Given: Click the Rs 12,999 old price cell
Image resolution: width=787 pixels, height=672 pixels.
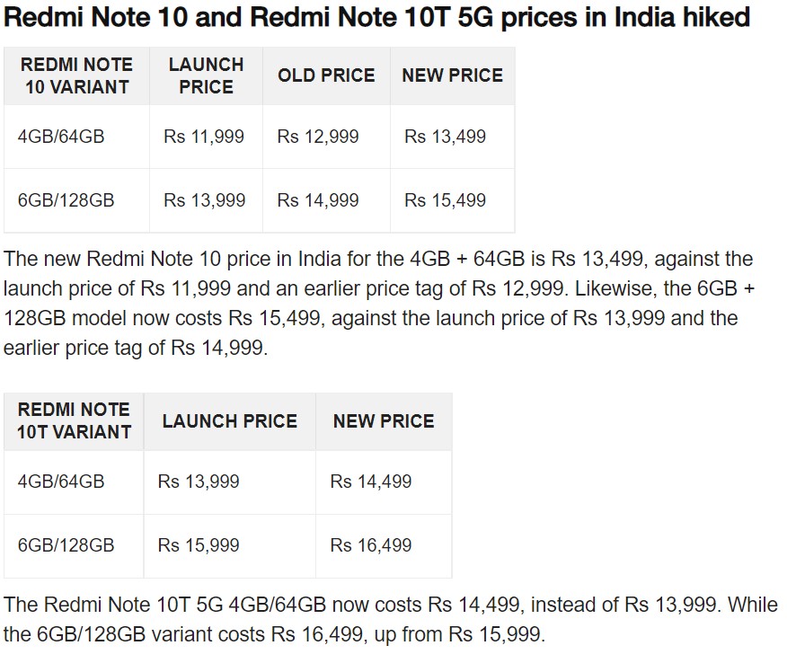Looking at the screenshot, I should tap(326, 137).
